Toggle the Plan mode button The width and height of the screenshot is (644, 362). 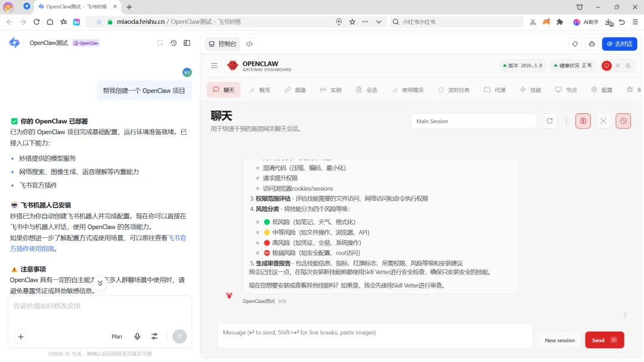117,336
